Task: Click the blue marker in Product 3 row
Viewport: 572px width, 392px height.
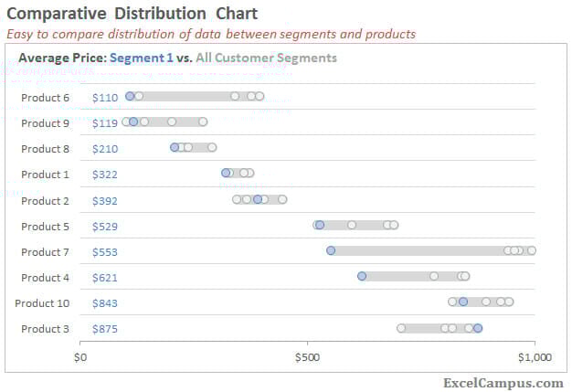Action: click(x=478, y=328)
